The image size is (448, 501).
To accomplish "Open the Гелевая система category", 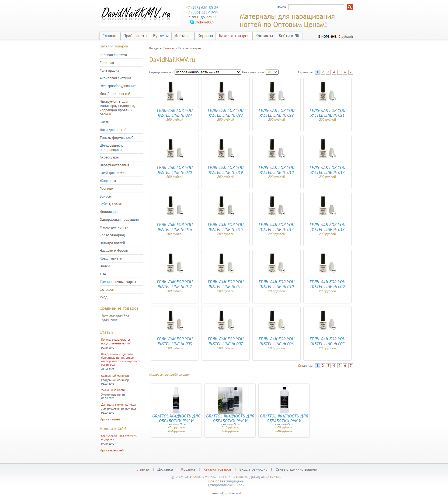I will (x=113, y=55).
